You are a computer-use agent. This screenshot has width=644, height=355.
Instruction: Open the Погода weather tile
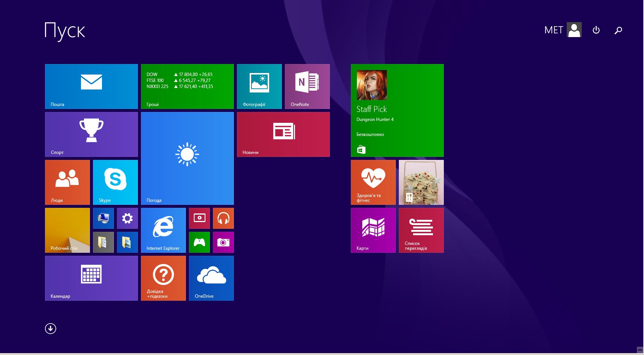tap(187, 158)
